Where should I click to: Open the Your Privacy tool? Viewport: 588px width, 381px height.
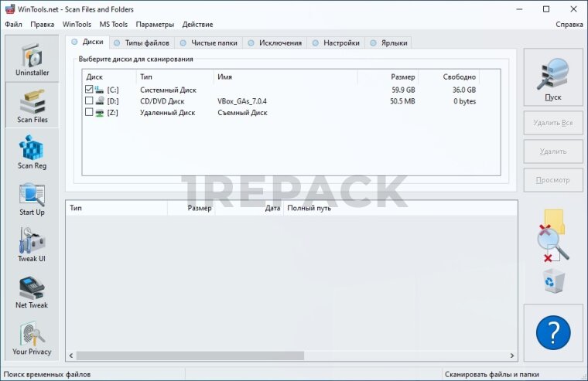click(32, 338)
